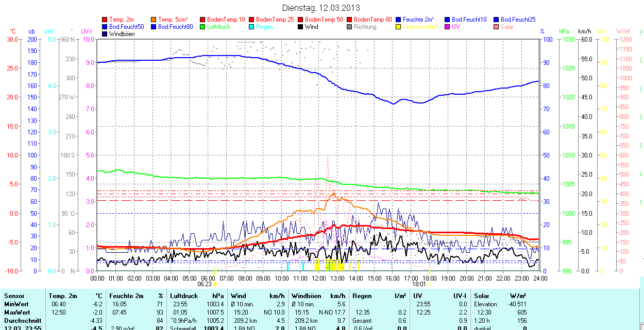Click the Regen column header in table
The image size is (644, 330).
click(362, 296)
